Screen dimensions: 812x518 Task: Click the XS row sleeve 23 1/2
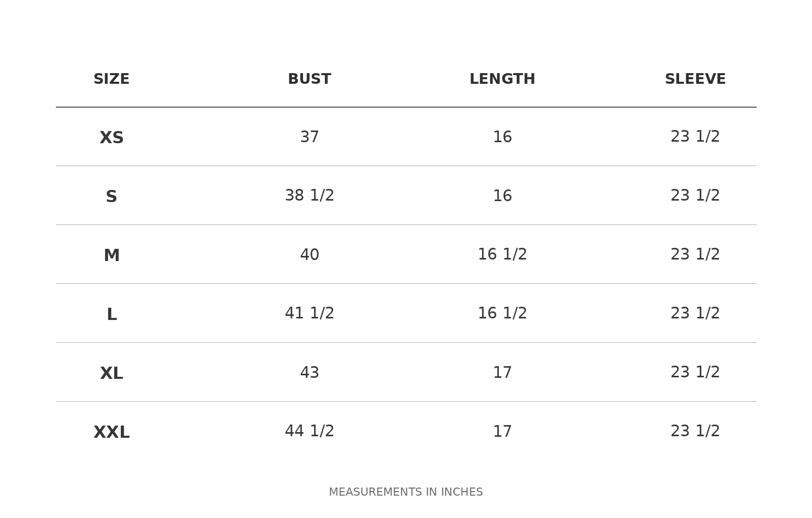[x=695, y=137]
